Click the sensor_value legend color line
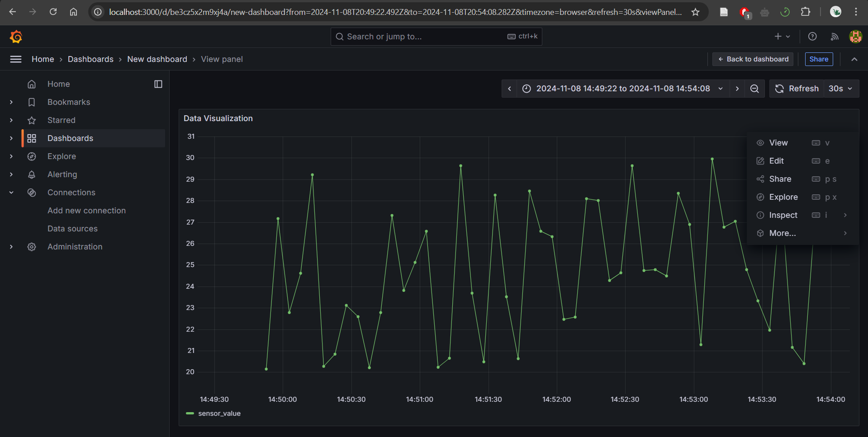 190,413
